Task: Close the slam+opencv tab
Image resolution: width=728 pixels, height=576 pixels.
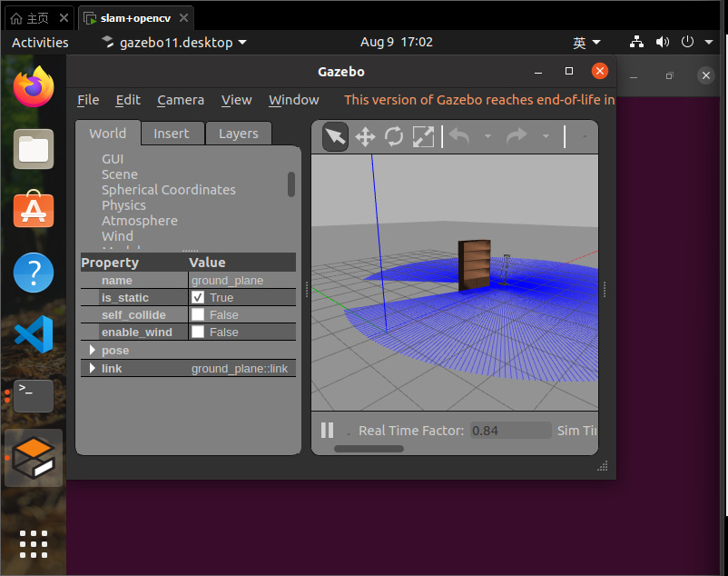Action: (184, 17)
